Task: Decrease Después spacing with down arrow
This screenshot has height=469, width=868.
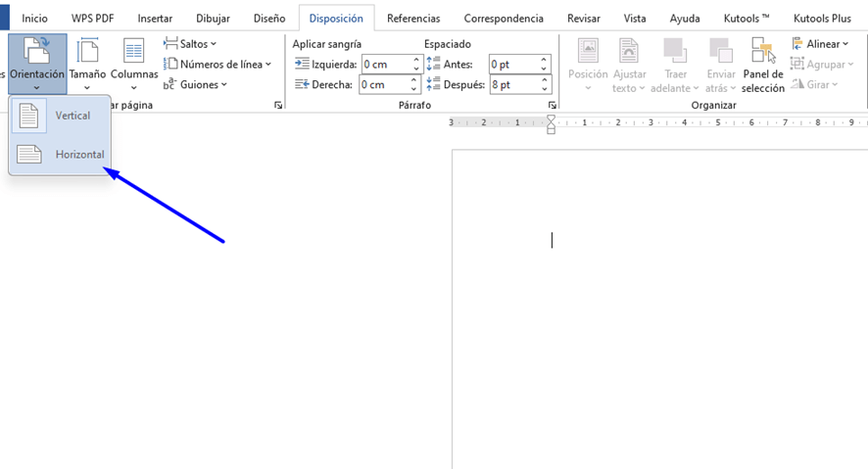Action: tap(546, 89)
